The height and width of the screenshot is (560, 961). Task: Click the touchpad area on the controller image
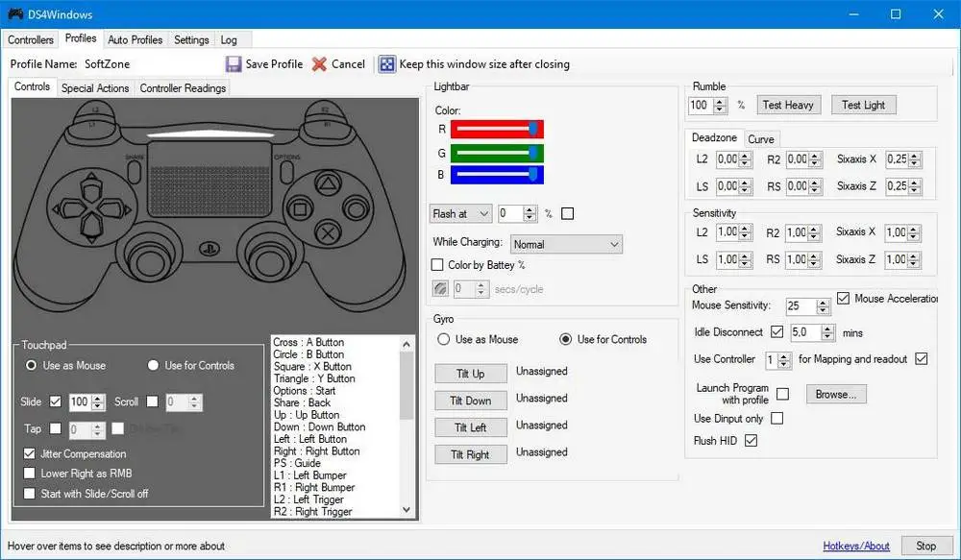210,179
